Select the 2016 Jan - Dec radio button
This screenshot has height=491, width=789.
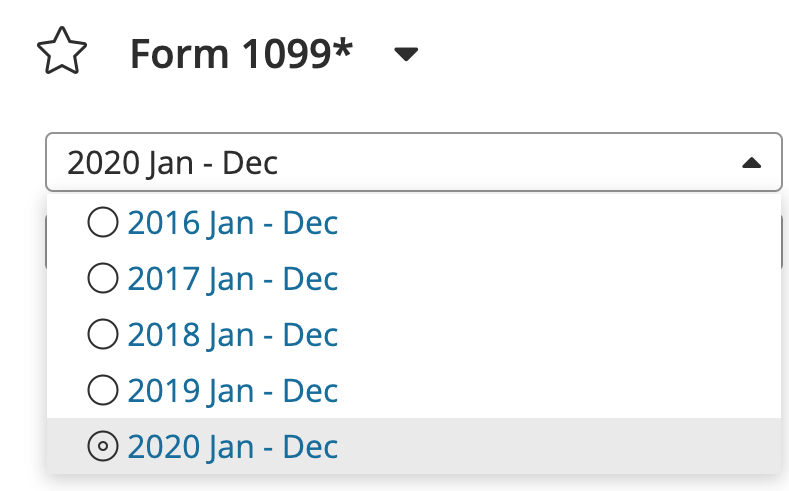coord(103,222)
